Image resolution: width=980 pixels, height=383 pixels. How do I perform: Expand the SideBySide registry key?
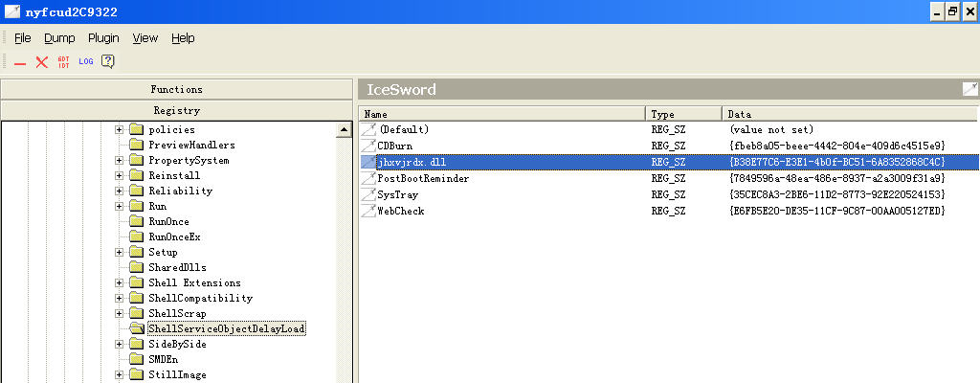119,345
